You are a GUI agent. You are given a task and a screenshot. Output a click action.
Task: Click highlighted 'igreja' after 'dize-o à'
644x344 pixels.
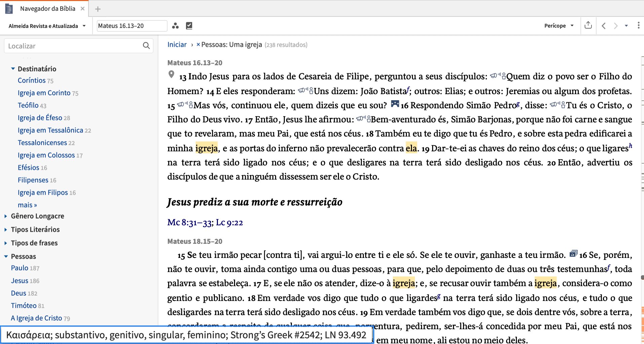404,283
